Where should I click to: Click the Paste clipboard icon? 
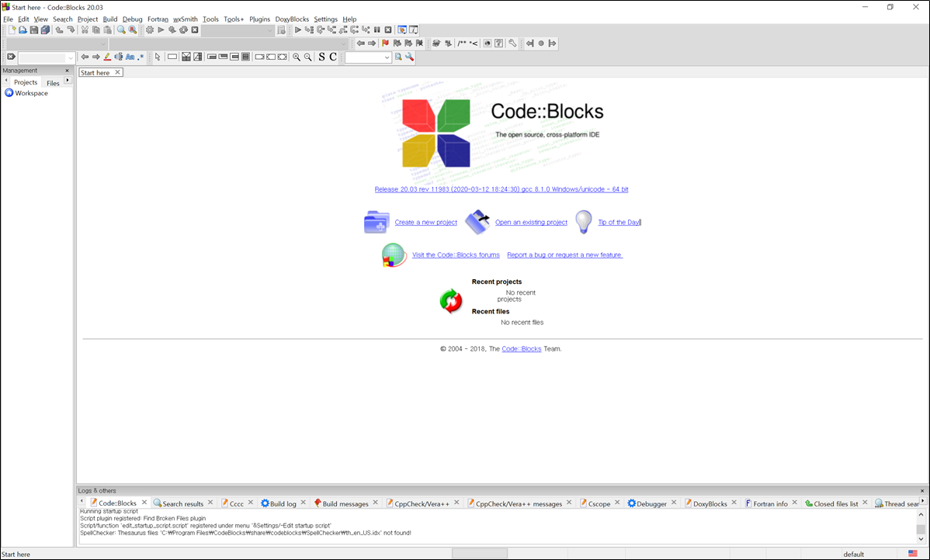pos(107,29)
